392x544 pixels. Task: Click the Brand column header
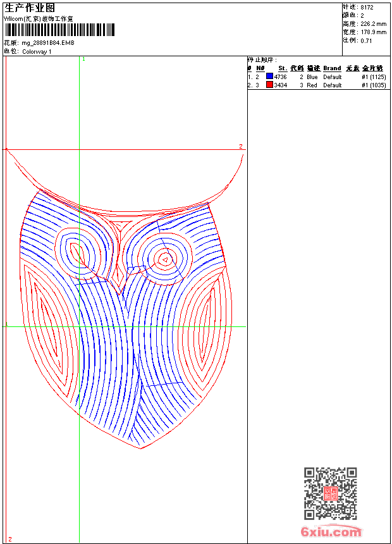click(x=332, y=68)
